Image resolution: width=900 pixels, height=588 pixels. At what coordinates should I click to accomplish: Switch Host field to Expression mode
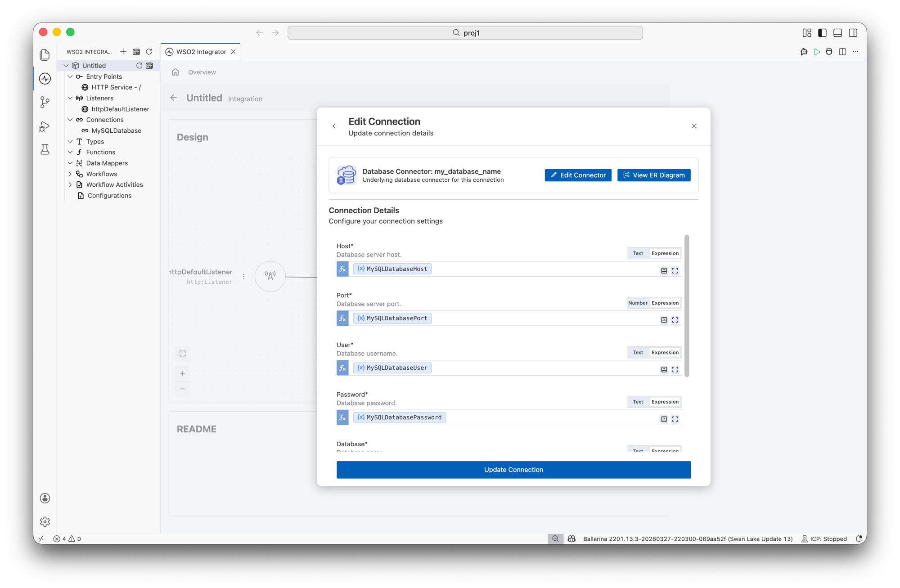click(x=665, y=253)
